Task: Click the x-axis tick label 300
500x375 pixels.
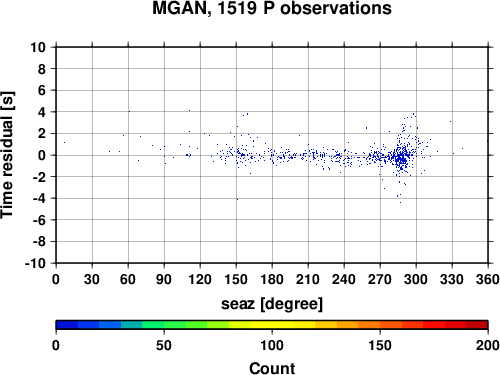Action: tap(416, 279)
